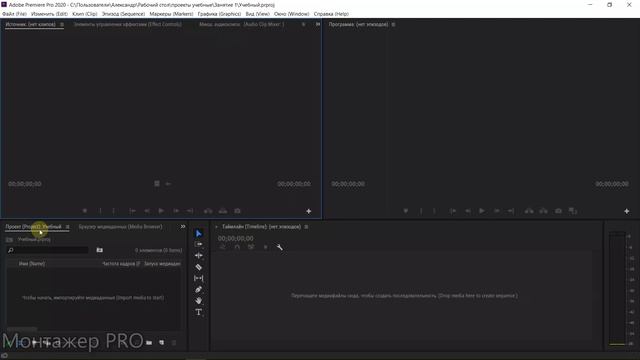Image resolution: width=640 pixels, height=360 pixels.
Task: Click Add Marker in Timeline header
Action: [x=265, y=247]
